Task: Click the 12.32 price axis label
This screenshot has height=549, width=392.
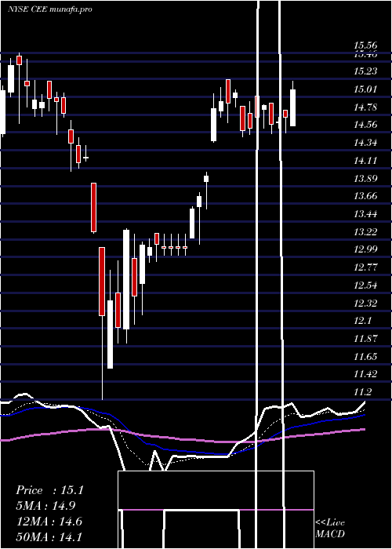Action: [x=365, y=304]
